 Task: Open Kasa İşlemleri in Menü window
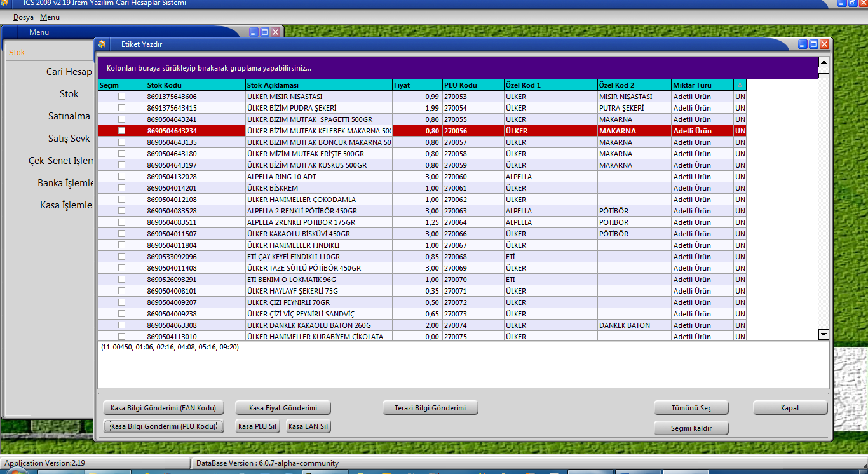click(x=66, y=205)
